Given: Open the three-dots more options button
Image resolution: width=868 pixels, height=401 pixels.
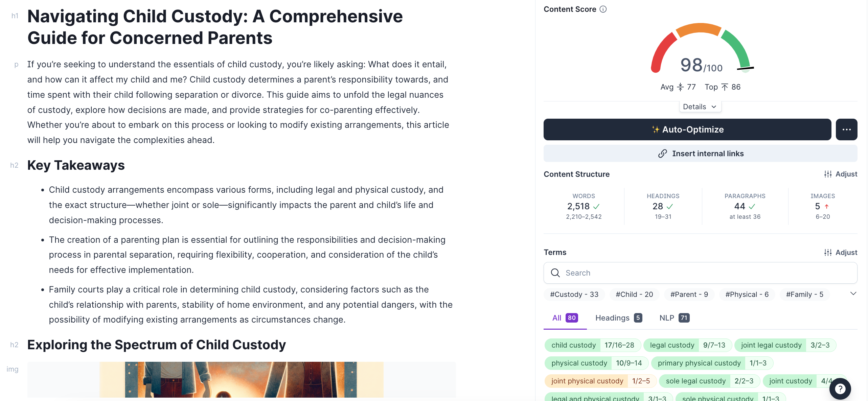Looking at the screenshot, I should pyautogui.click(x=846, y=129).
